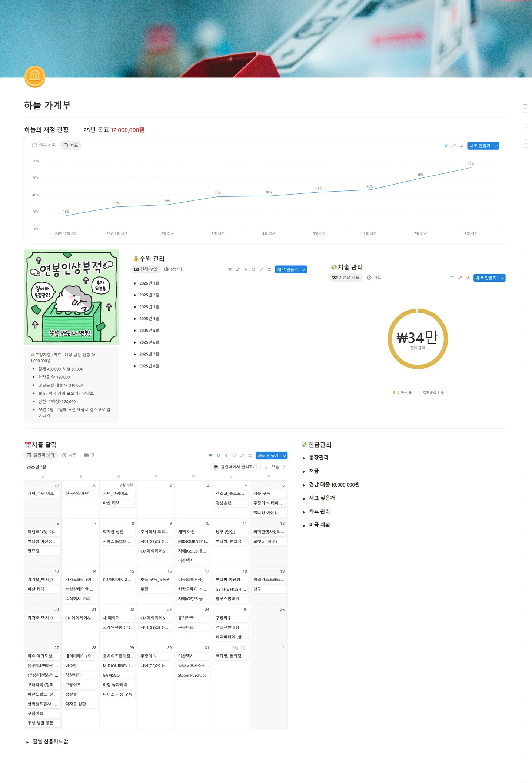Expand the 2025년 2월 group
This screenshot has width=532, height=783.
[x=135, y=295]
